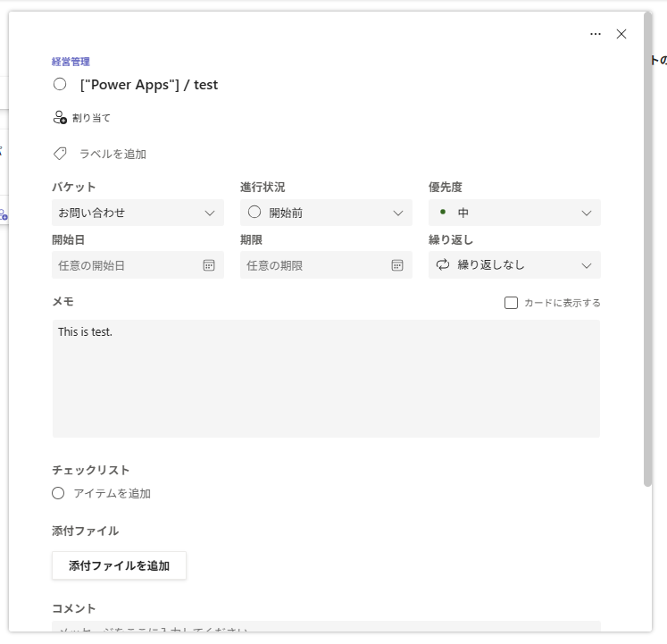Click the 開始日 date input field

(x=138, y=265)
